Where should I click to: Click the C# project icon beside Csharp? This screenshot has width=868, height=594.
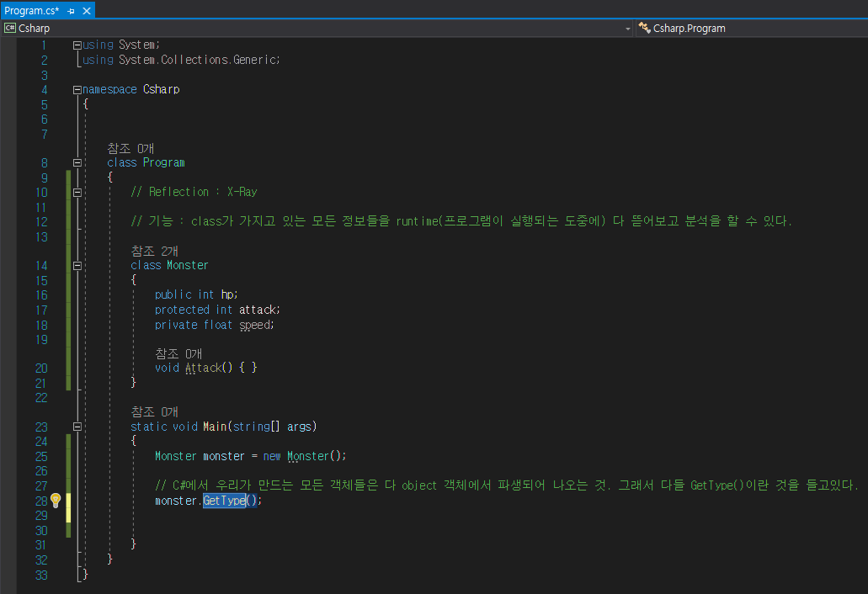tap(10, 28)
